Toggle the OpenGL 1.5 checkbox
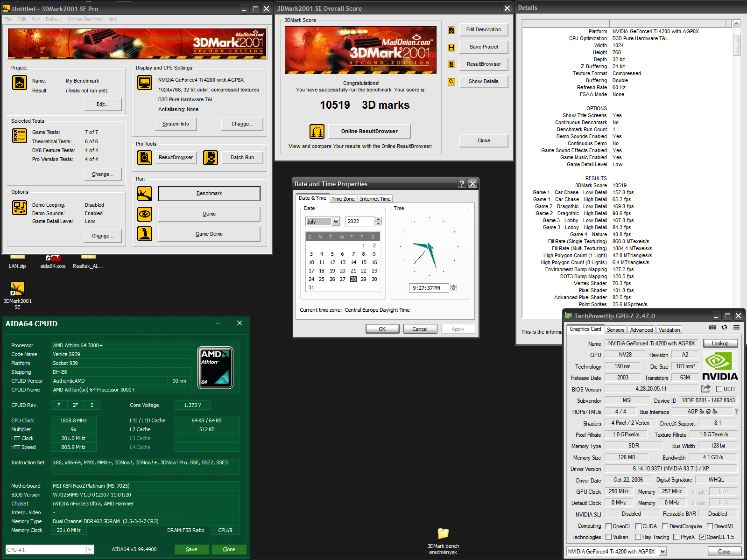The height and width of the screenshot is (560, 747). pyautogui.click(x=702, y=537)
